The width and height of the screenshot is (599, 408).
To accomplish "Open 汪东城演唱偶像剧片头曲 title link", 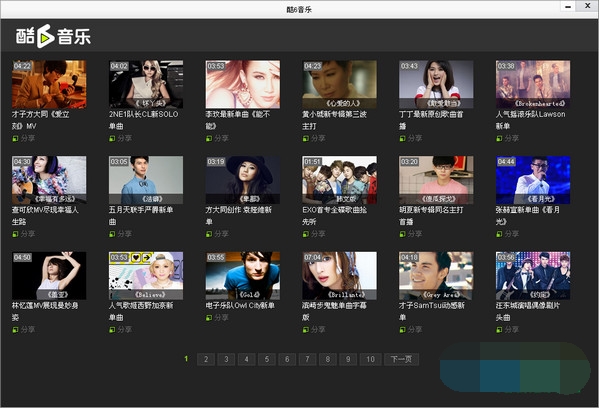I will (528, 311).
